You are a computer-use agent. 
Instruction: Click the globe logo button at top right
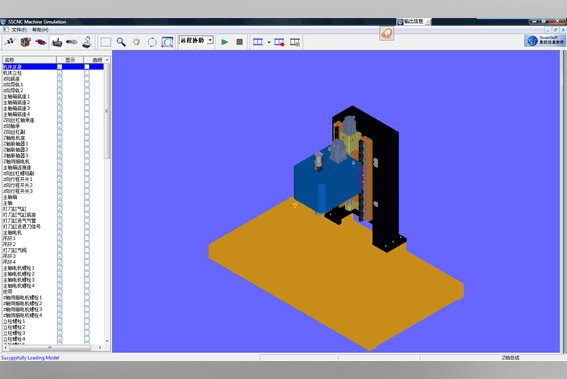pos(545,41)
